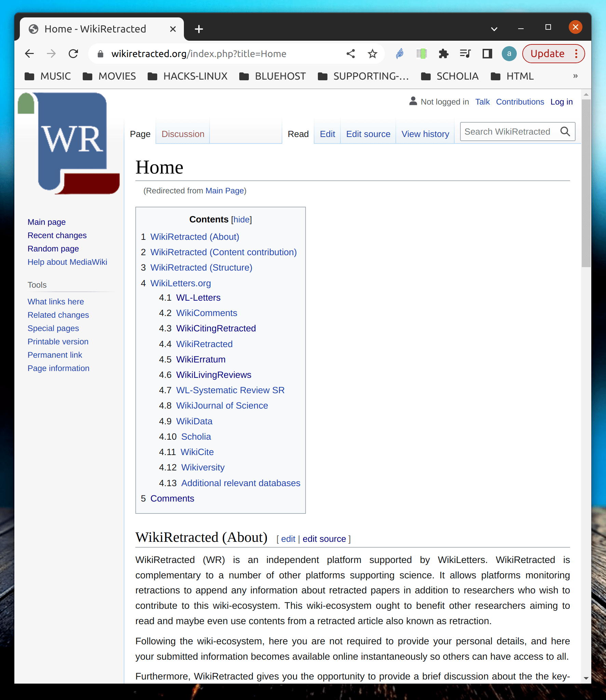This screenshot has height=700, width=606.
Task: Jump to Scholia contents entry
Action: coord(196,437)
